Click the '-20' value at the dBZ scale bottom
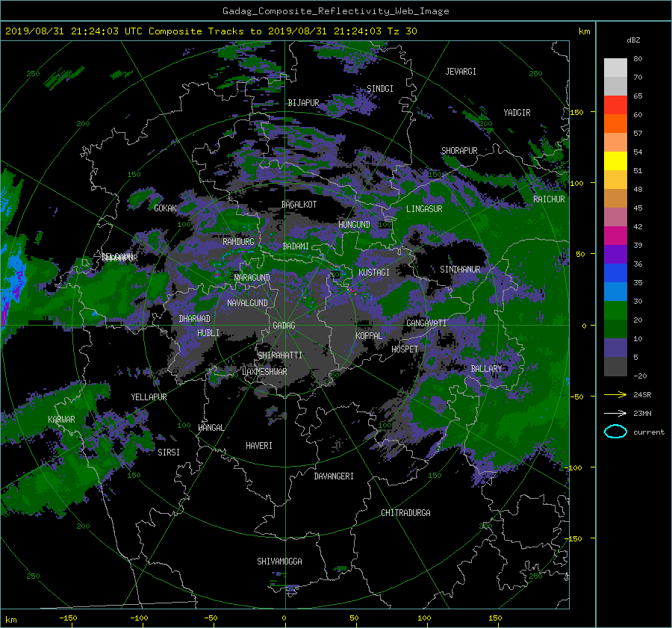 coord(640,376)
